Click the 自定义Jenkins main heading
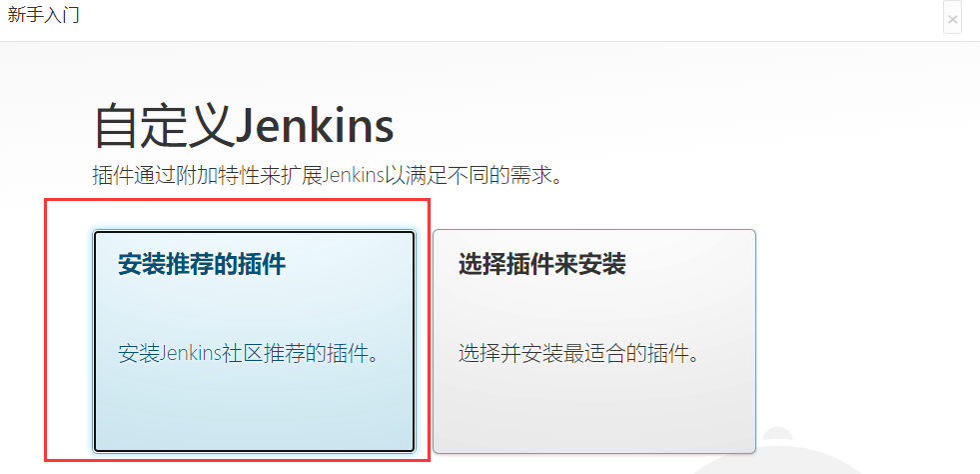This screenshot has width=980, height=474. (x=244, y=128)
